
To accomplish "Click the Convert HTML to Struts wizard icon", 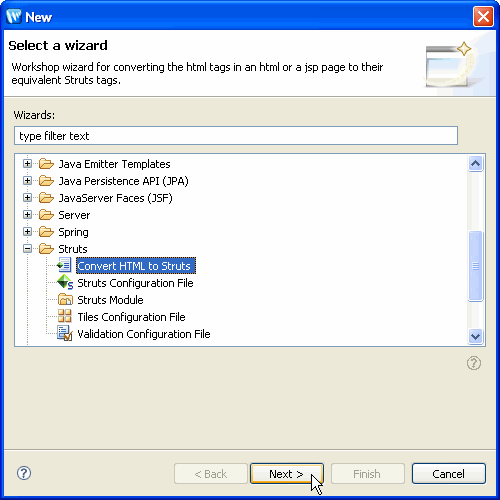I will (64, 266).
